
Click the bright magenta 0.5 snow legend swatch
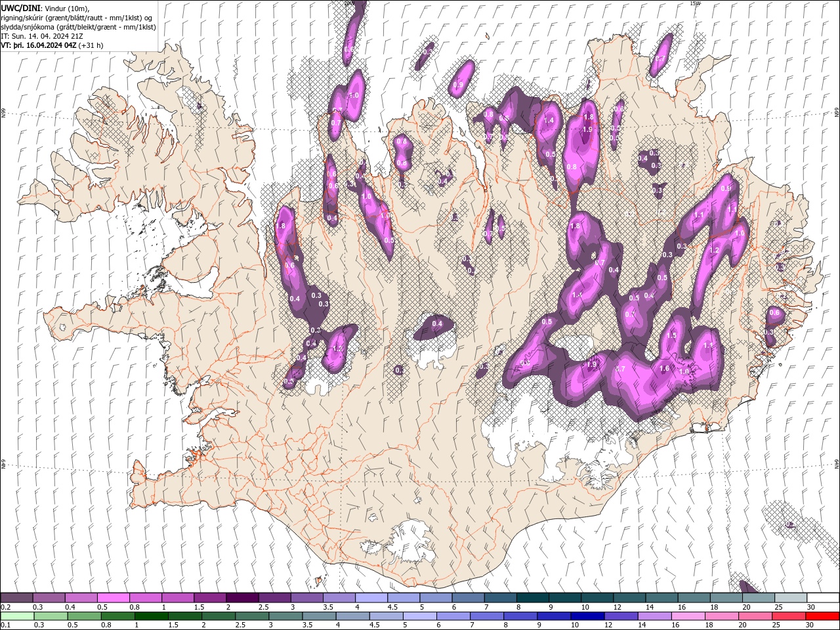[x=113, y=598]
